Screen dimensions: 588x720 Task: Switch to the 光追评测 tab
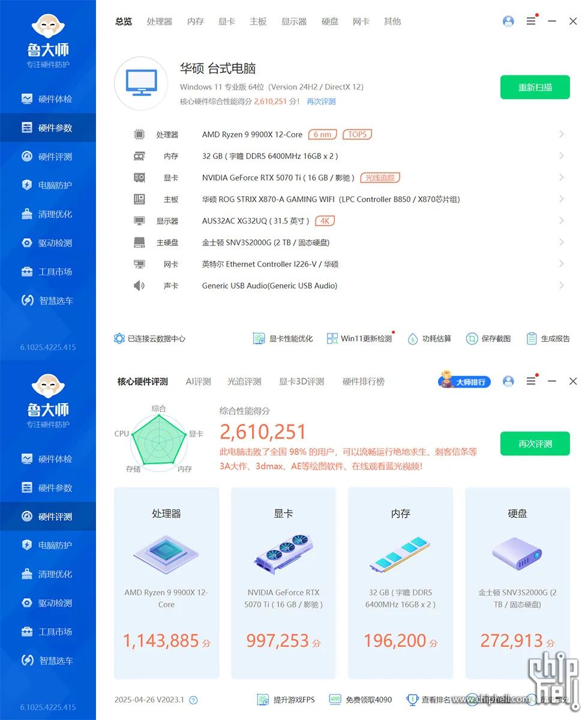point(244,382)
